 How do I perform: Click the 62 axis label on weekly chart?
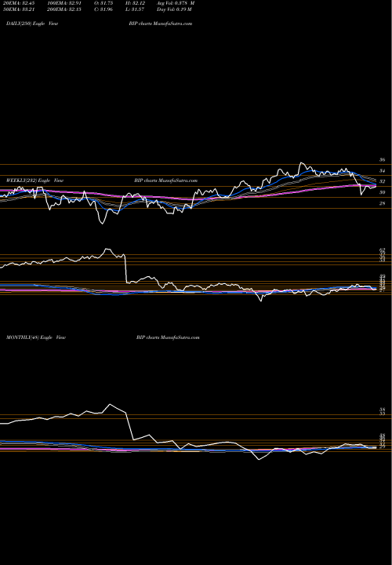click(x=383, y=250)
